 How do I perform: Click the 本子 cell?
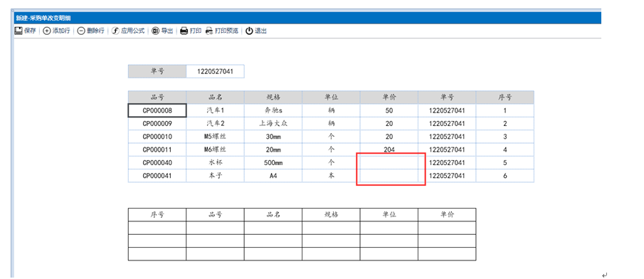pyautogui.click(x=215, y=176)
